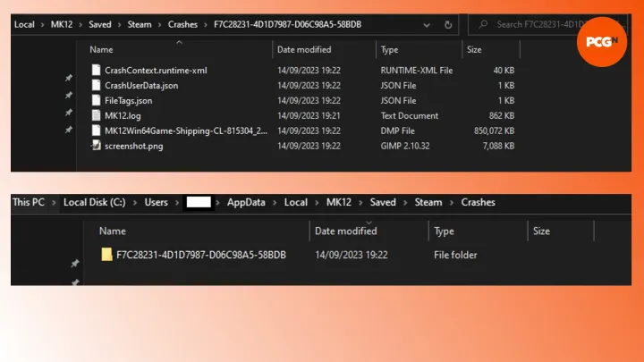This screenshot has width=644, height=362.
Task: Open the address bar history dropdown arrow
Action: click(x=425, y=24)
